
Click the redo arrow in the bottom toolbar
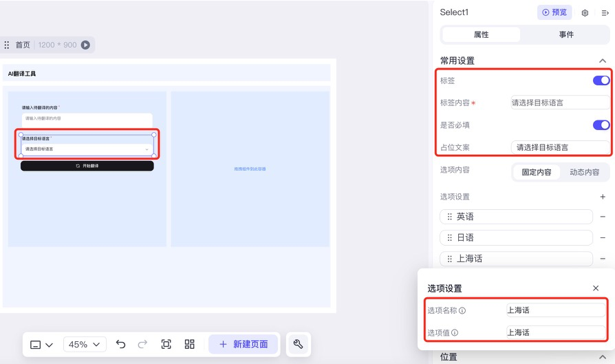point(142,344)
